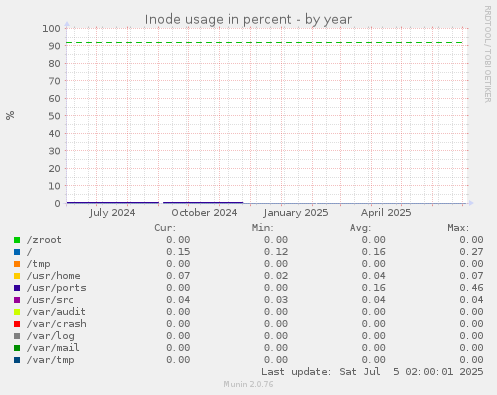Click the 90 y-axis label
Image resolution: width=497 pixels, height=395 pixels.
coord(54,46)
